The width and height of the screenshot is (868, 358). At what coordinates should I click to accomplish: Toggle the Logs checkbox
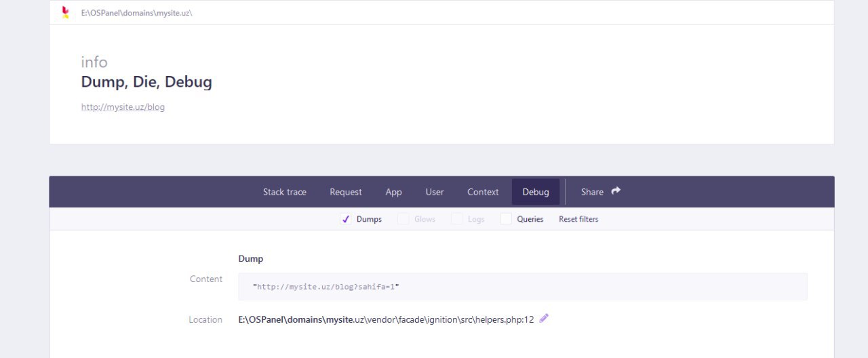pos(457,219)
